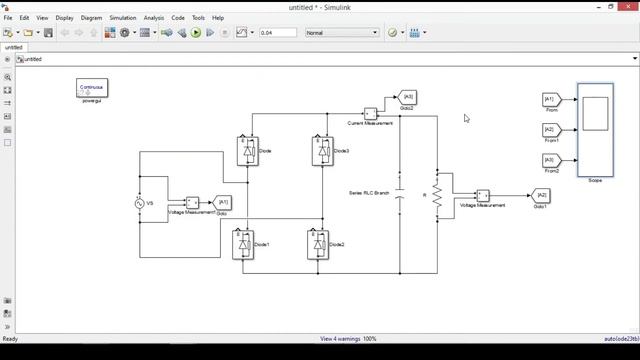Open the New Model dropdown arrow

(x=18, y=33)
